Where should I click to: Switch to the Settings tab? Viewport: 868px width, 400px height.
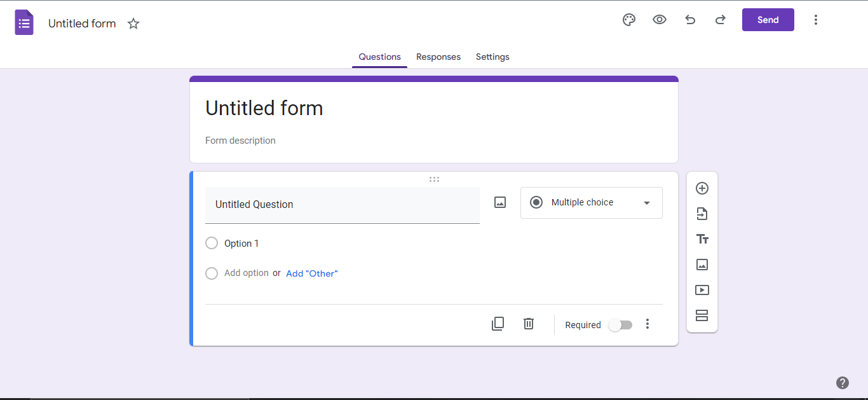pyautogui.click(x=492, y=57)
